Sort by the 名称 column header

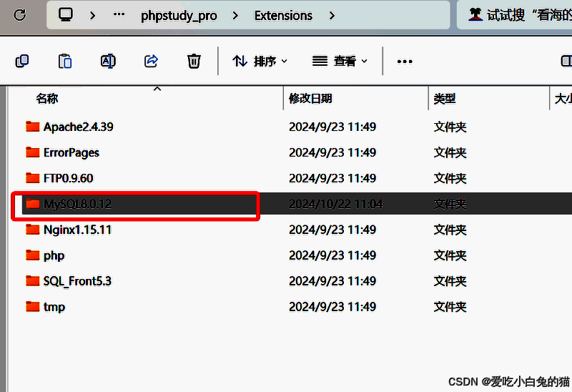pyautogui.click(x=47, y=99)
